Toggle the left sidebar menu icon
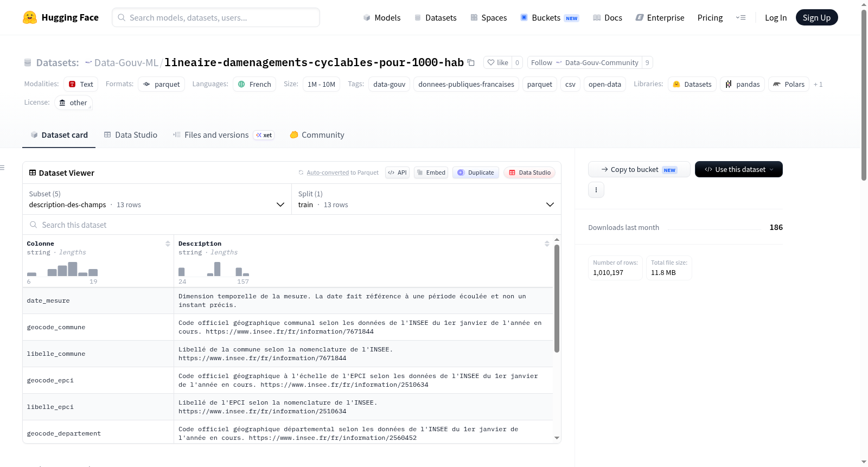Screen dimensions: 868x467 [2, 168]
